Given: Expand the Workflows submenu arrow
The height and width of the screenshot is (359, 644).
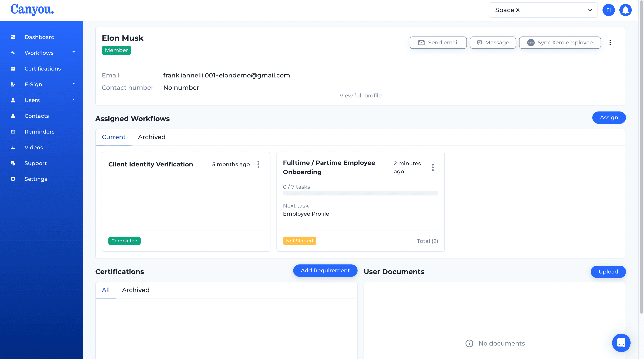Looking at the screenshot, I should pyautogui.click(x=74, y=52).
